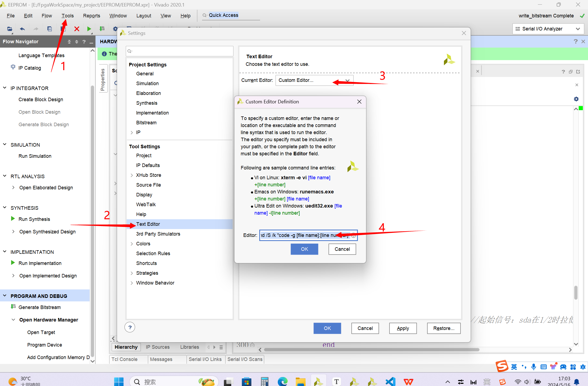Click the Run Implementation green arrow icon
Viewport: 588px width, 386px height.
click(x=13, y=263)
